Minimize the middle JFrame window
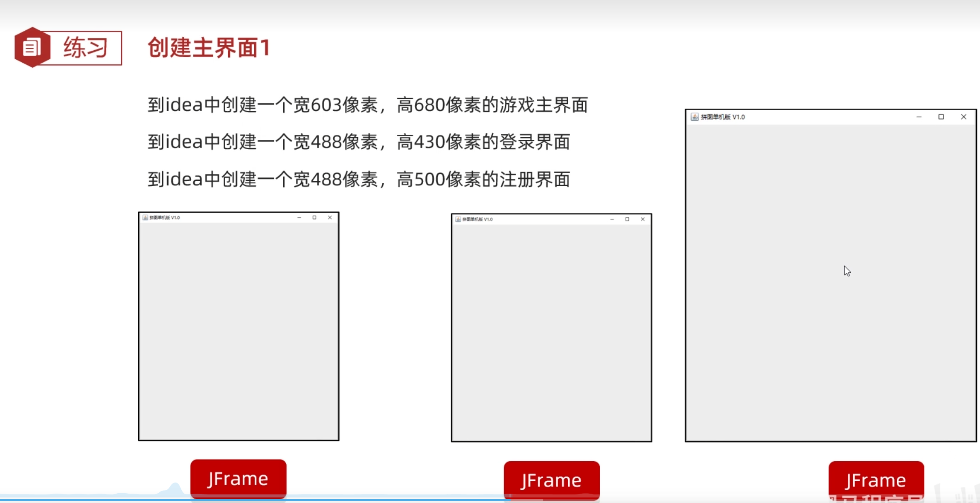The width and height of the screenshot is (980, 503). coord(612,219)
